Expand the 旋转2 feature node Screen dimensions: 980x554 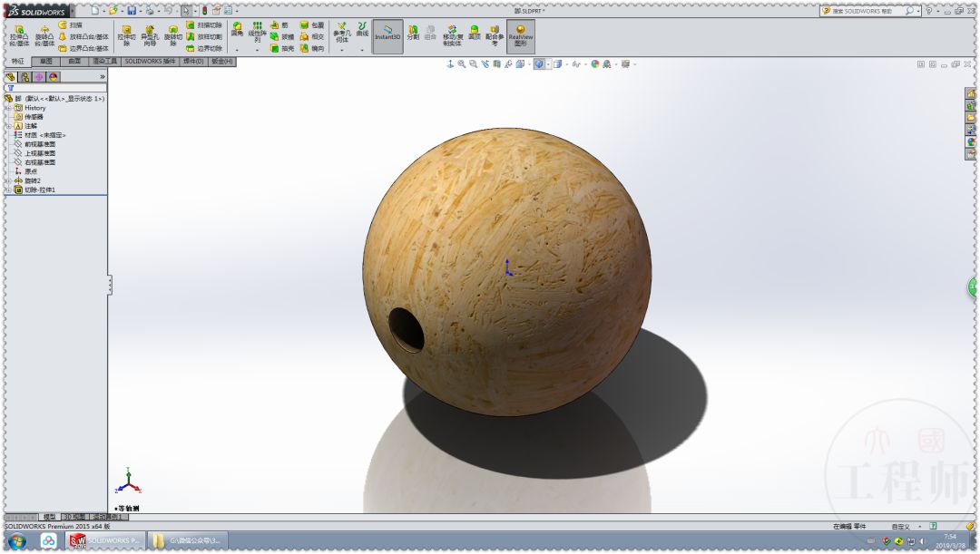7,180
